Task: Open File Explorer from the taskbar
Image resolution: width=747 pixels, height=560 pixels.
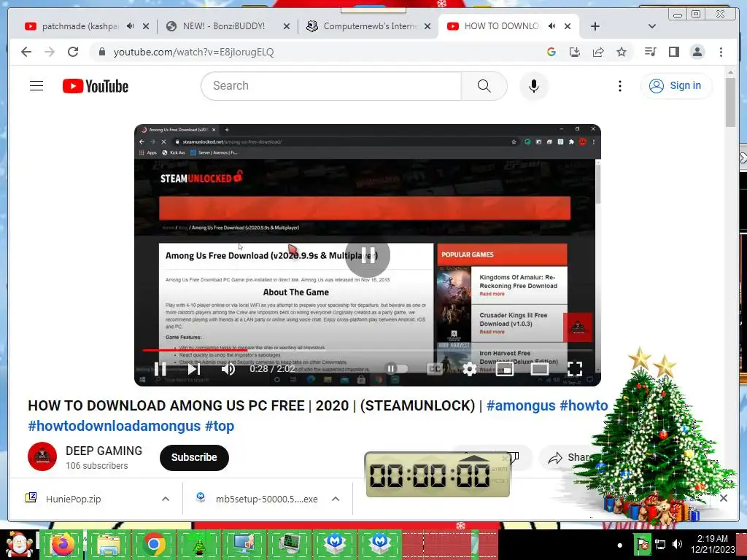Action: click(x=108, y=545)
